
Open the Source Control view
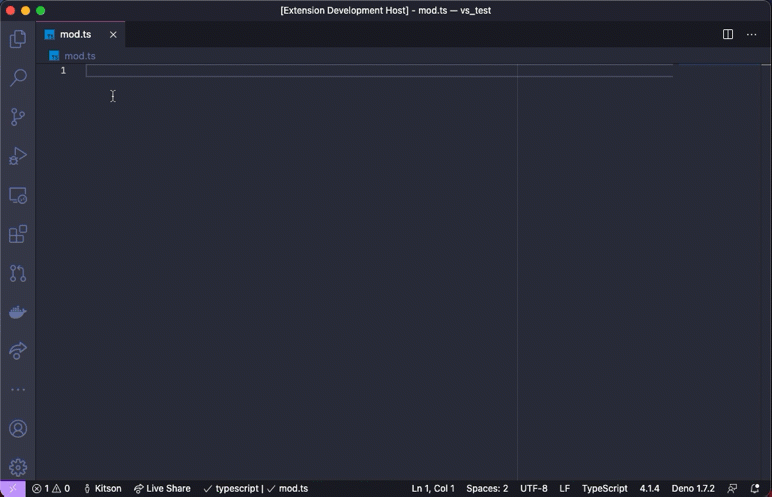[18, 117]
